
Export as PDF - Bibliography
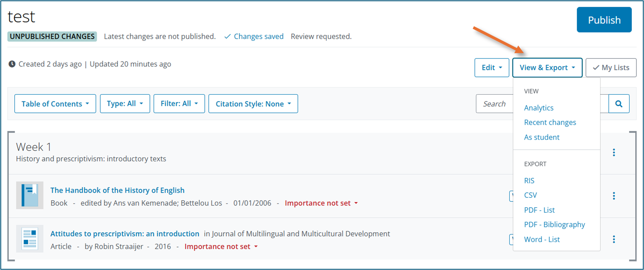(554, 224)
